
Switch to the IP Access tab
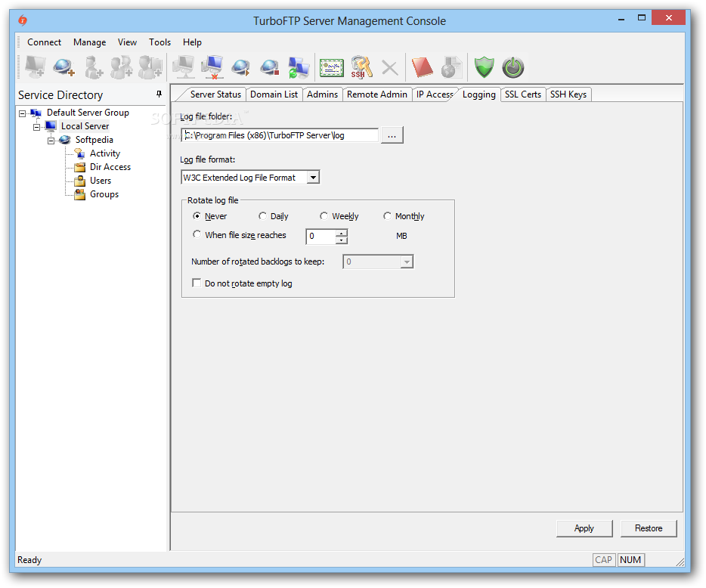tap(435, 94)
